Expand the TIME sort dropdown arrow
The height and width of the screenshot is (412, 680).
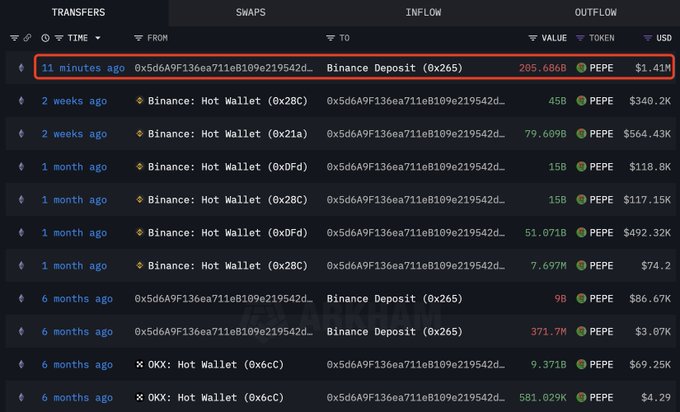(x=98, y=38)
